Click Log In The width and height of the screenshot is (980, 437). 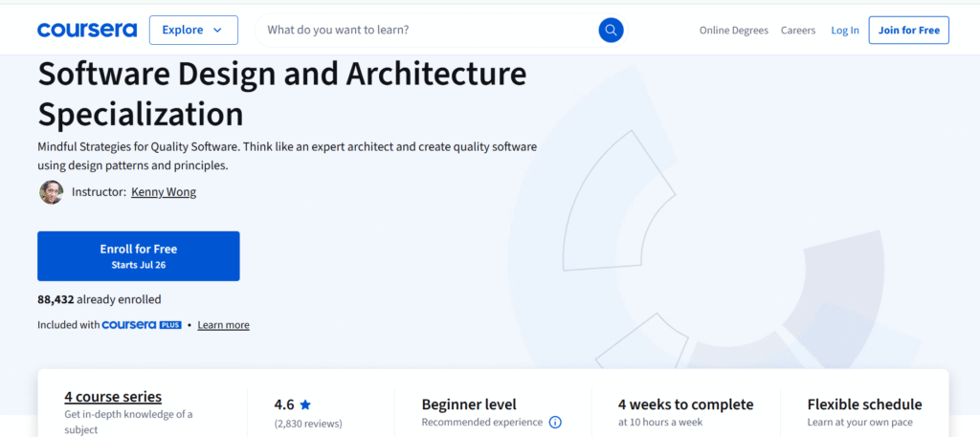coord(845,30)
